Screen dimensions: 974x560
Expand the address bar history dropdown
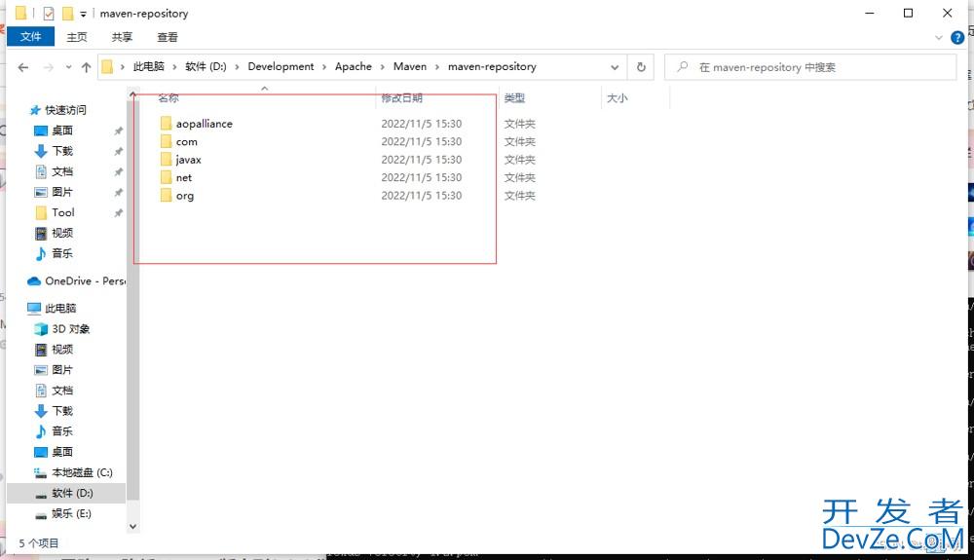tap(615, 67)
